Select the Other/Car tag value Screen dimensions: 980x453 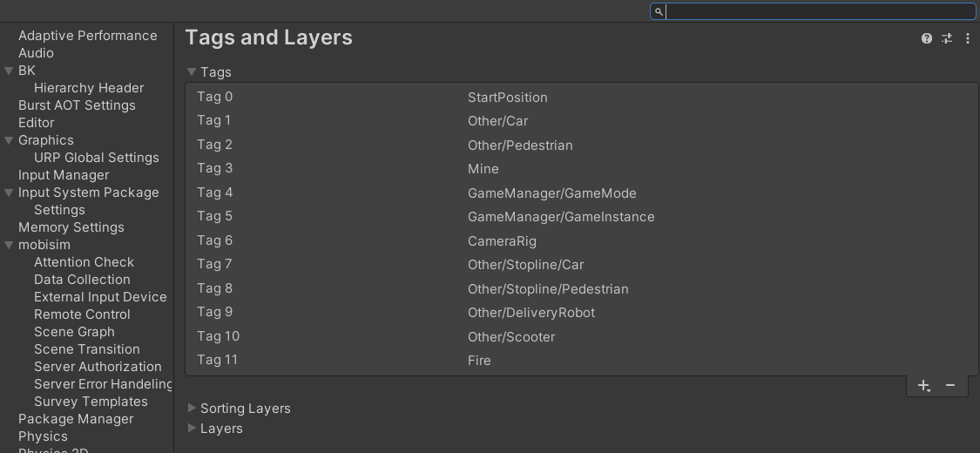point(497,121)
